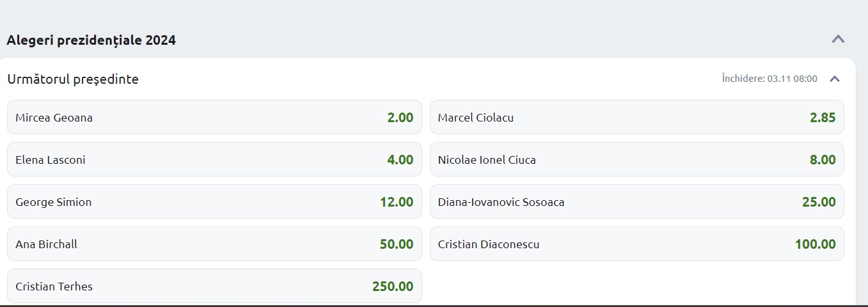Click the George Simion name label
The image size is (868, 307).
pyautogui.click(x=54, y=202)
